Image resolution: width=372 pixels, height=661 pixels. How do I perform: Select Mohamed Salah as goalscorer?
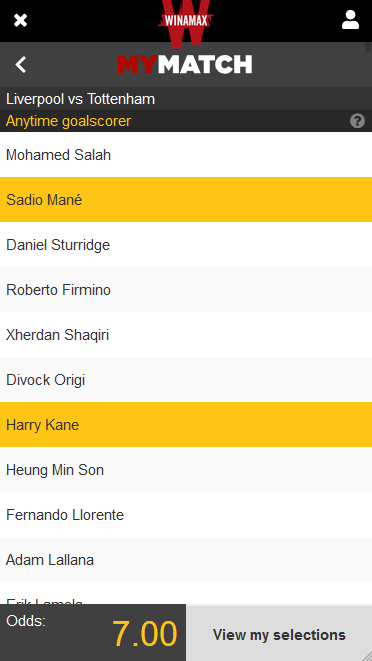186,155
